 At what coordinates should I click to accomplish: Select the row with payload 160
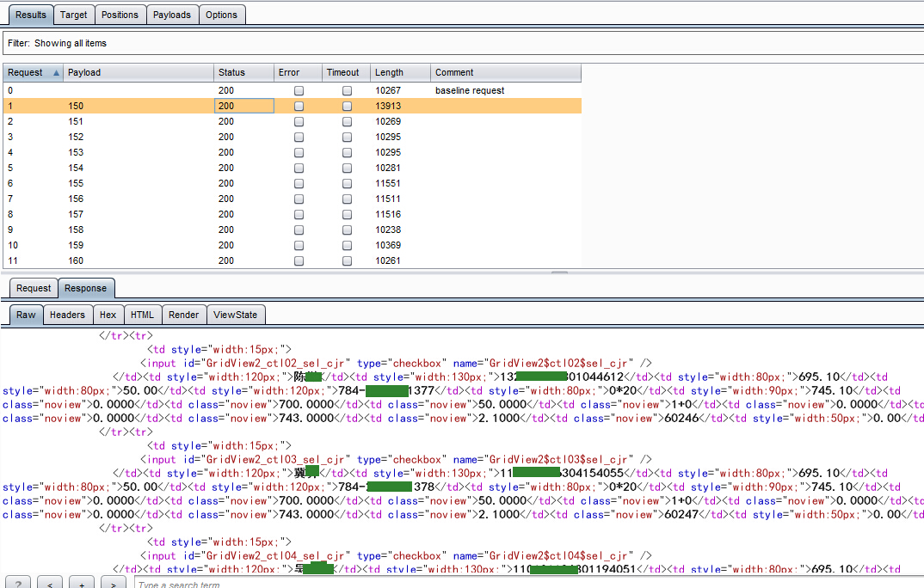coord(293,260)
